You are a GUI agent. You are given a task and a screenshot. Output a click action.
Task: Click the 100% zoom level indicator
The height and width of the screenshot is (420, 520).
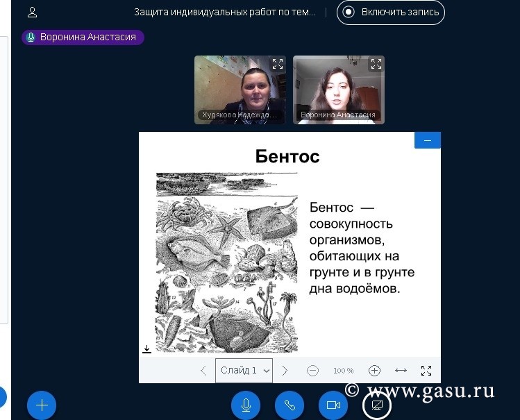tap(343, 371)
